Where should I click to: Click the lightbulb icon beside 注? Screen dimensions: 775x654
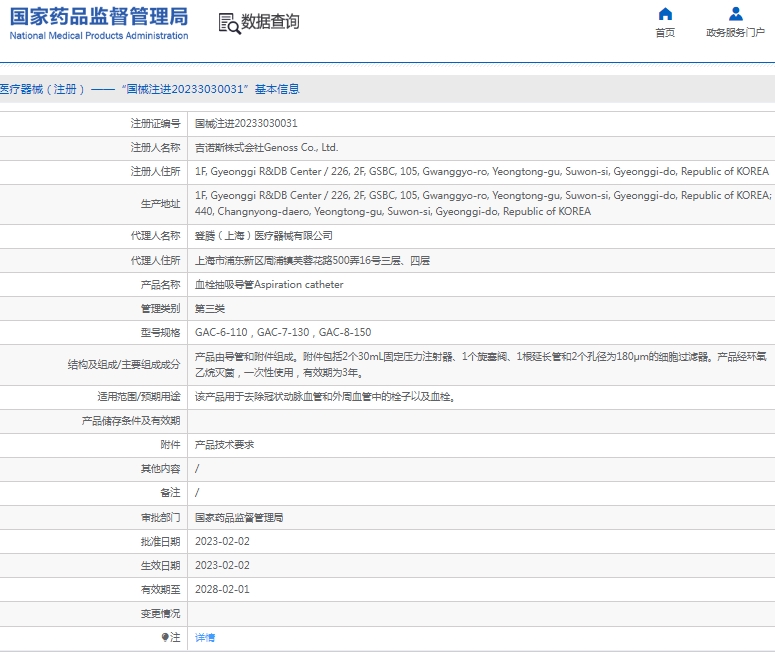click(165, 637)
